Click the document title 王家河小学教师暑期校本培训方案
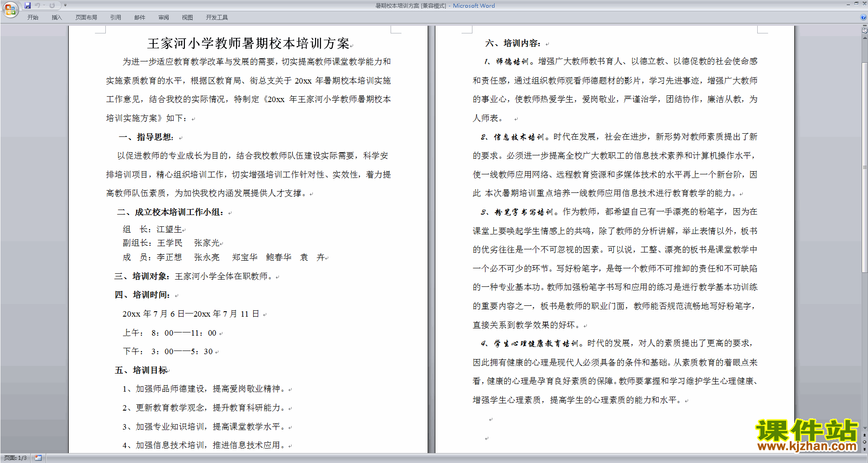The height and width of the screenshot is (463, 868). tap(248, 43)
